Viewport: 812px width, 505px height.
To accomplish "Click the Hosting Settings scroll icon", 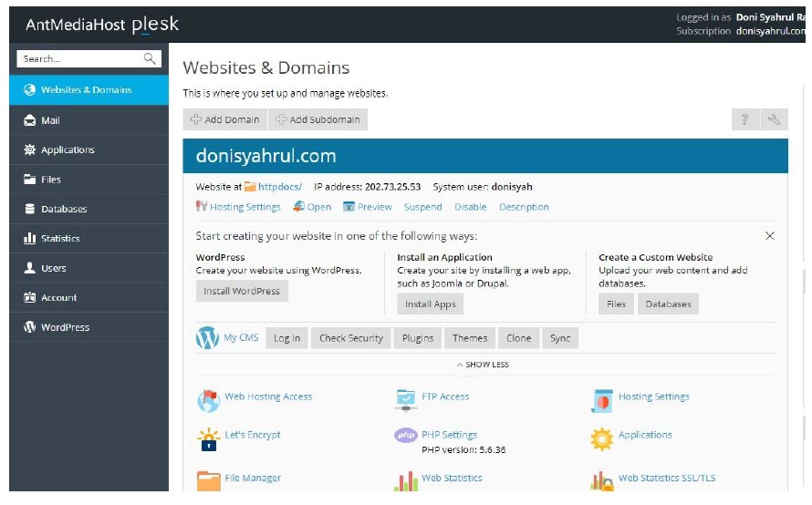I will (602, 400).
